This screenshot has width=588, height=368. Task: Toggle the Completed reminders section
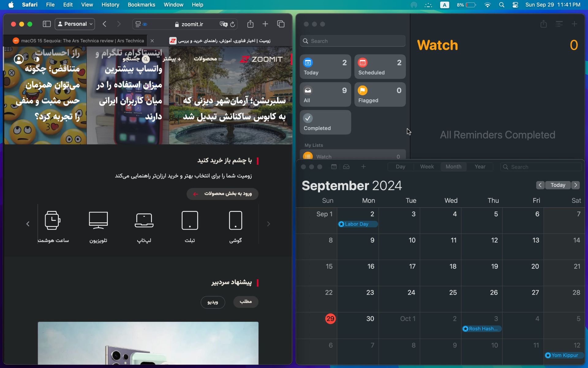[x=326, y=122]
